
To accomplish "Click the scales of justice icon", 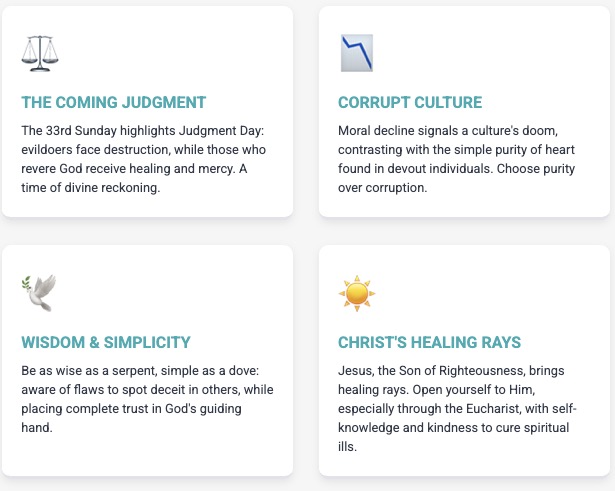I will click(40, 53).
